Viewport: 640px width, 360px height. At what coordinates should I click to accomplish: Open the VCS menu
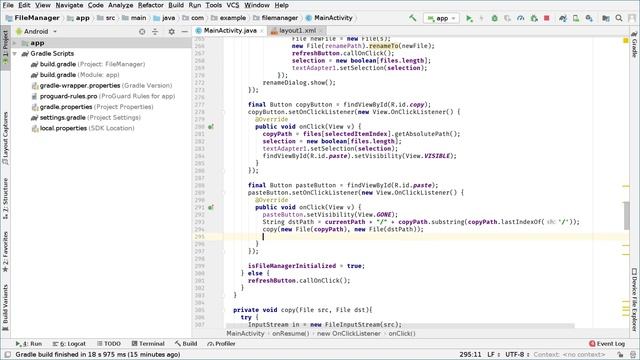233,5
